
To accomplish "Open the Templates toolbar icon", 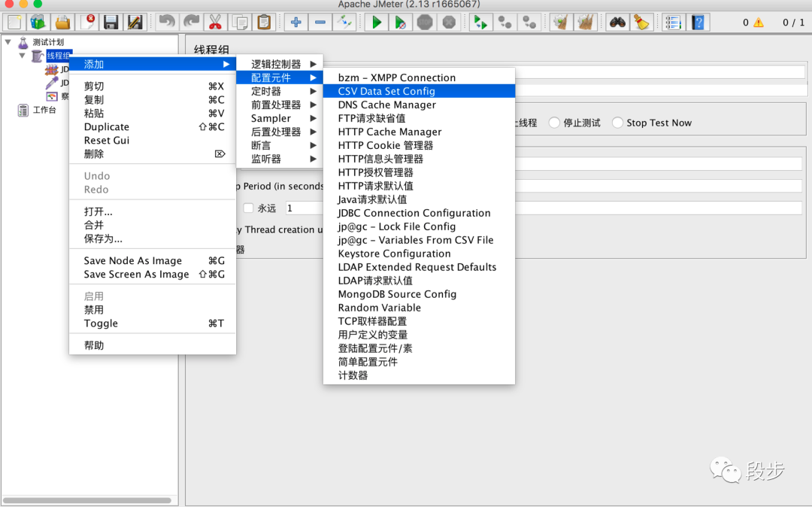I will tap(38, 23).
